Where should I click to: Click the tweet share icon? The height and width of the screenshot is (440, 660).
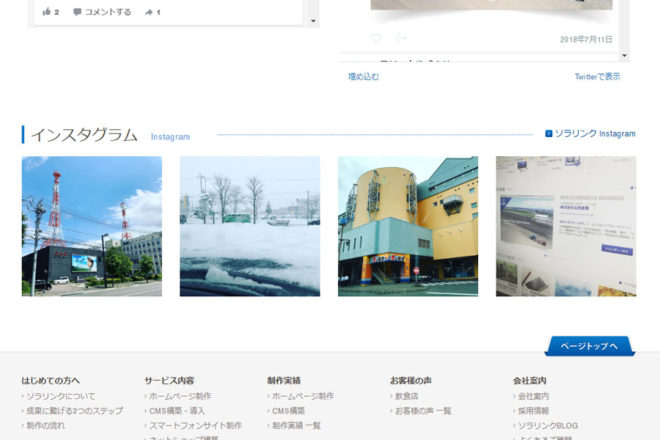coord(402,38)
